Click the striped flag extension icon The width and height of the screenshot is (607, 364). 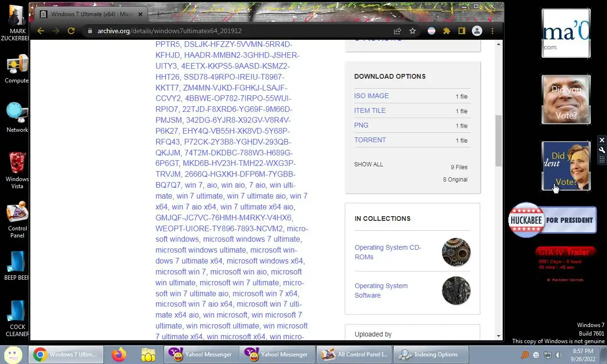click(432, 31)
